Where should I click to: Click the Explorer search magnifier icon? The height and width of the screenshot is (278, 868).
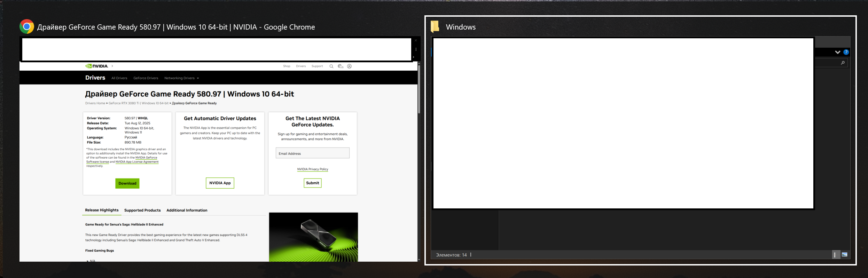point(843,63)
